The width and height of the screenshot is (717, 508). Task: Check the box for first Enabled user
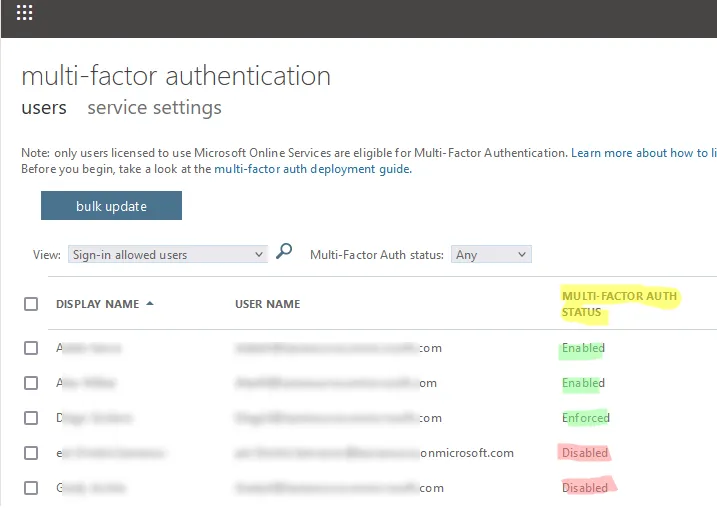click(x=31, y=348)
